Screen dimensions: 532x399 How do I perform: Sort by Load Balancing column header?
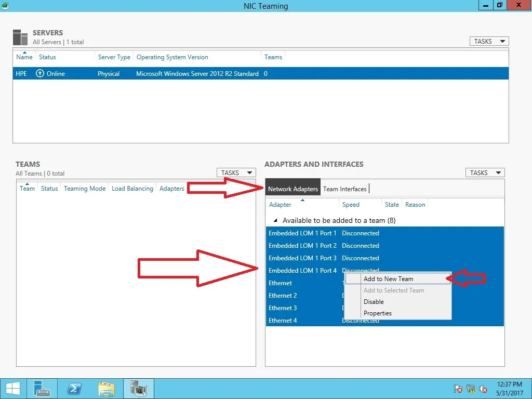point(132,188)
